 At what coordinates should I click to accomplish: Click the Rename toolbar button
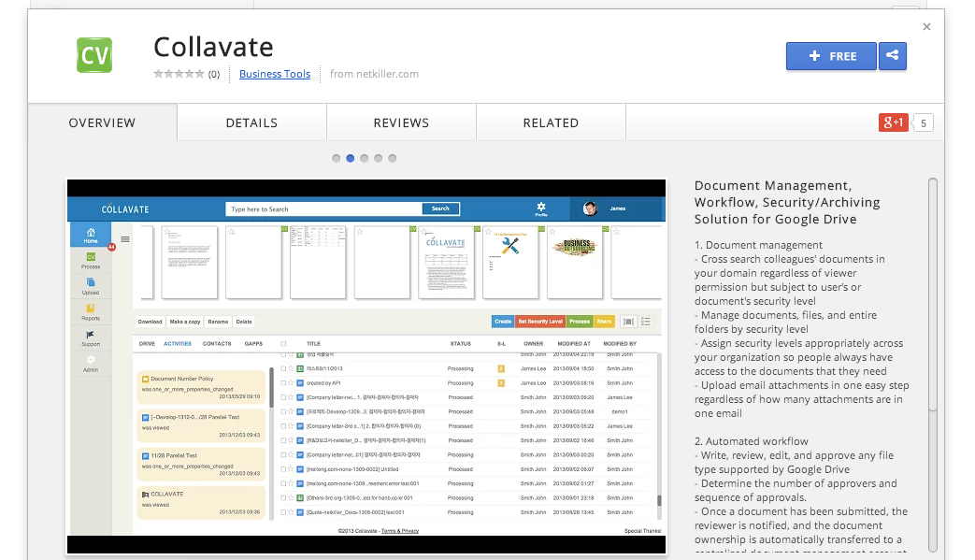coord(218,322)
